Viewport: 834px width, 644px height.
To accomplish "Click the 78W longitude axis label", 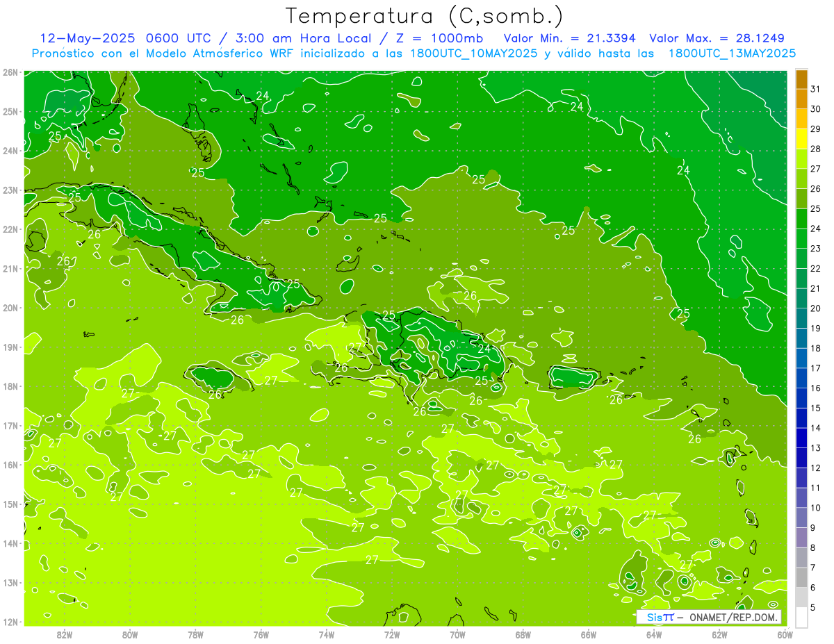I will click(195, 634).
